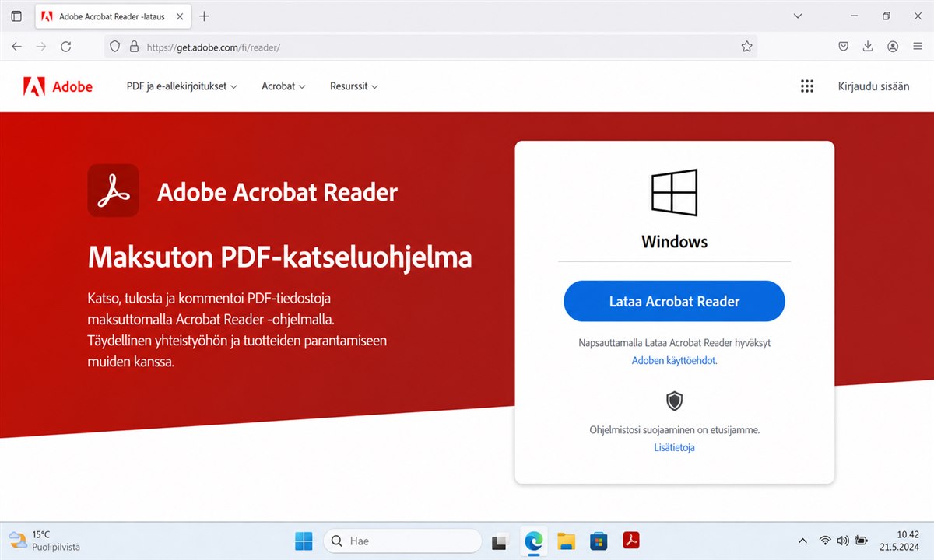Open File Explorer from the taskbar
Viewport: 934px width, 560px height.
(566, 541)
